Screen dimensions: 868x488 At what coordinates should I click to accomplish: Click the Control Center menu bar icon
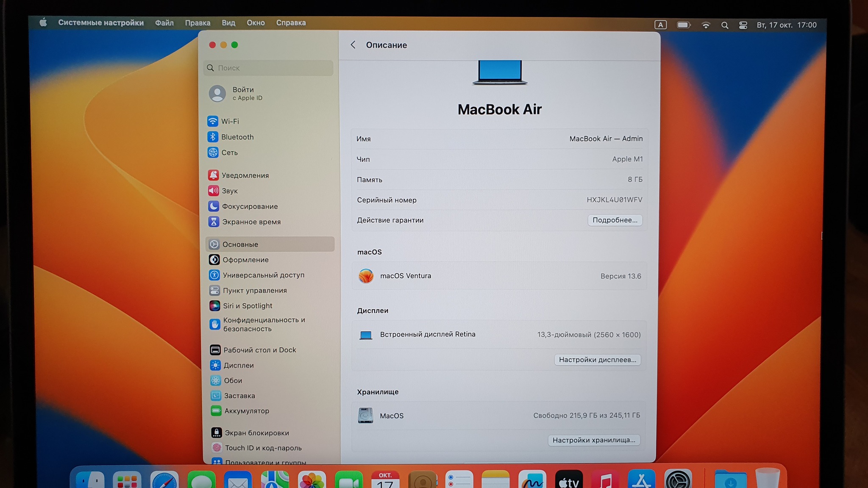click(x=743, y=25)
